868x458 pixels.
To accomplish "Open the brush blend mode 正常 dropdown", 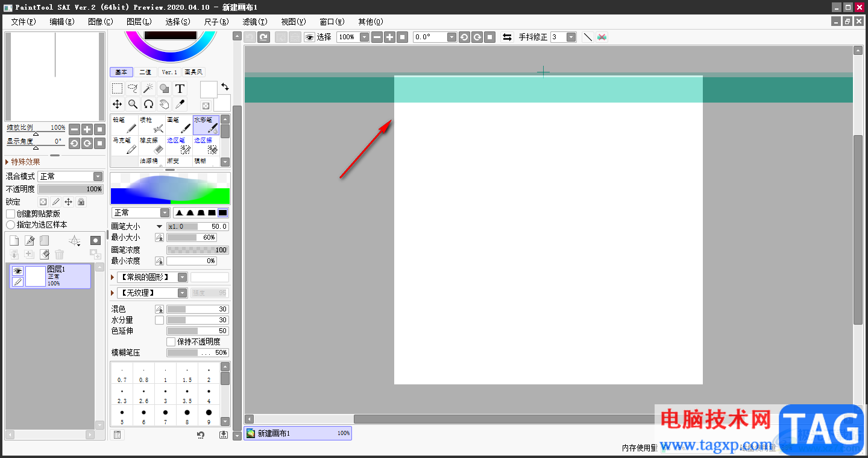I will [x=141, y=212].
